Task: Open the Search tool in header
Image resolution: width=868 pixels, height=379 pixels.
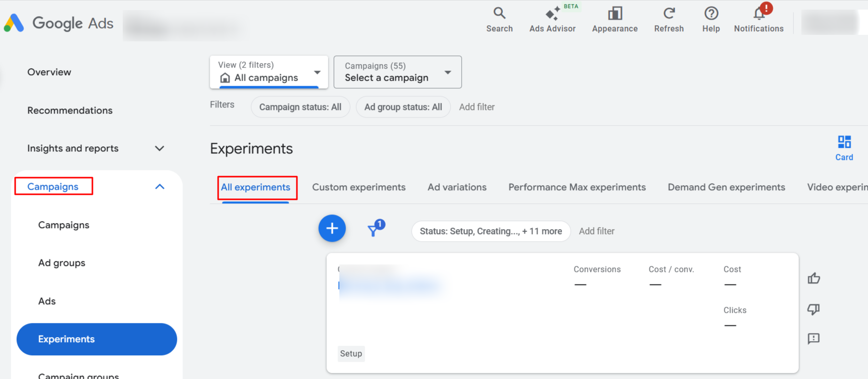Action: [x=499, y=20]
